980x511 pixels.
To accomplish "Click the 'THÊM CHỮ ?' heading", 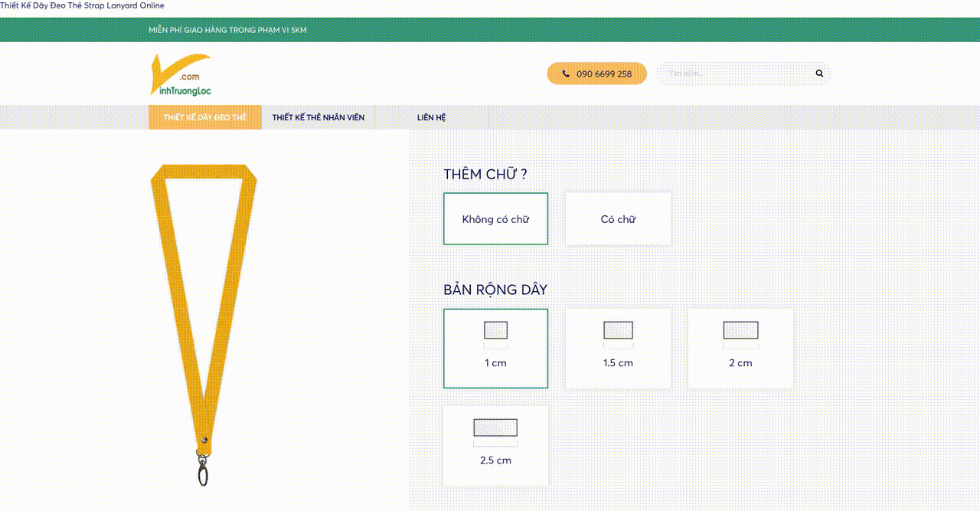I will tap(485, 174).
